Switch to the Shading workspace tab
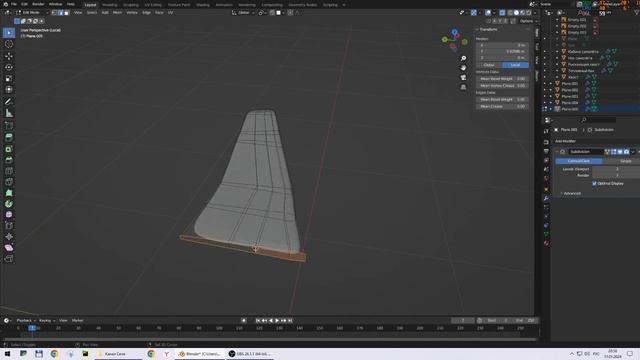This screenshot has width=640, height=360. click(x=203, y=5)
